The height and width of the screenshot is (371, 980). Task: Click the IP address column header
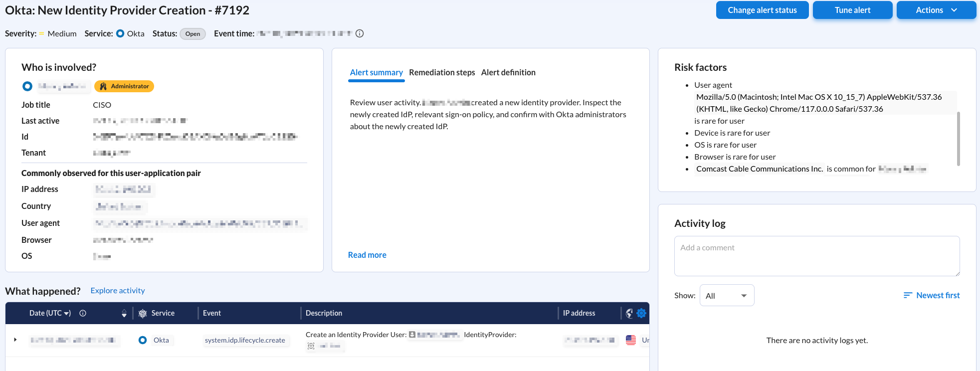[579, 313]
